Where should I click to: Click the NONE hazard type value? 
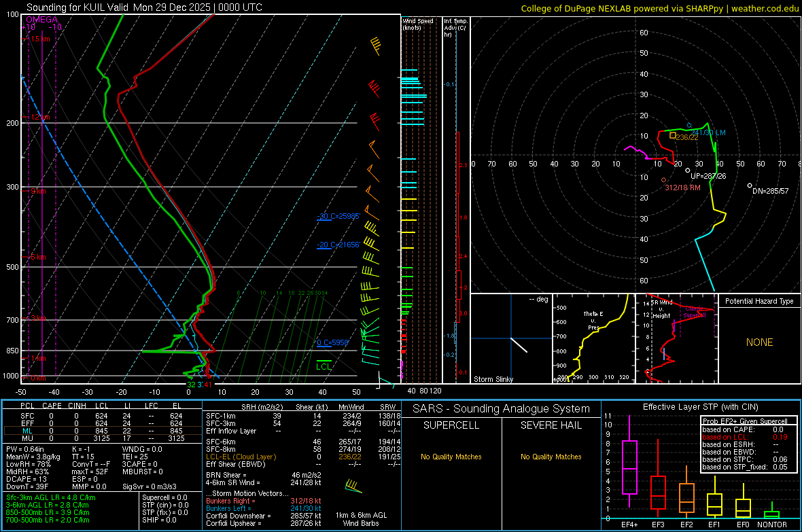(759, 342)
